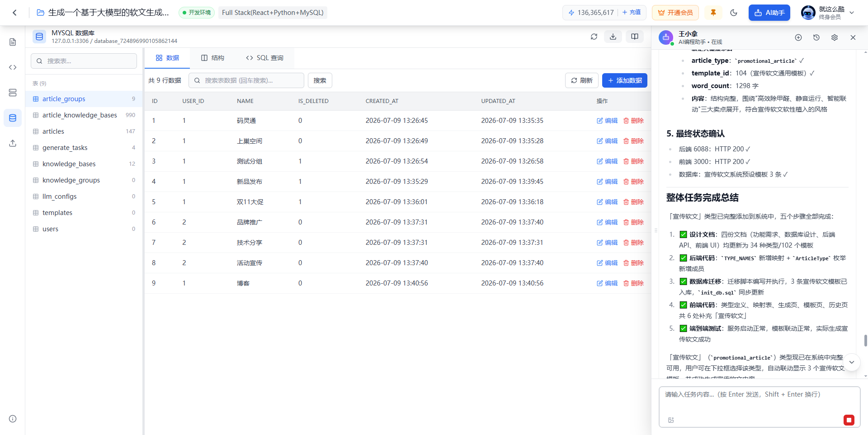Attach image icon in chat input
This screenshot has width=868, height=435.
pos(671,420)
